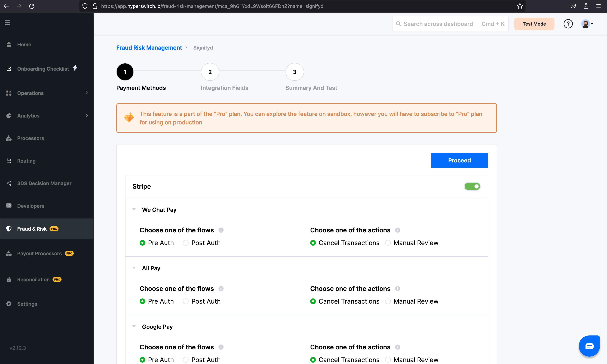Click the info icon beside We Chat Pay flows
Image resolution: width=607 pixels, height=364 pixels.
click(x=221, y=230)
